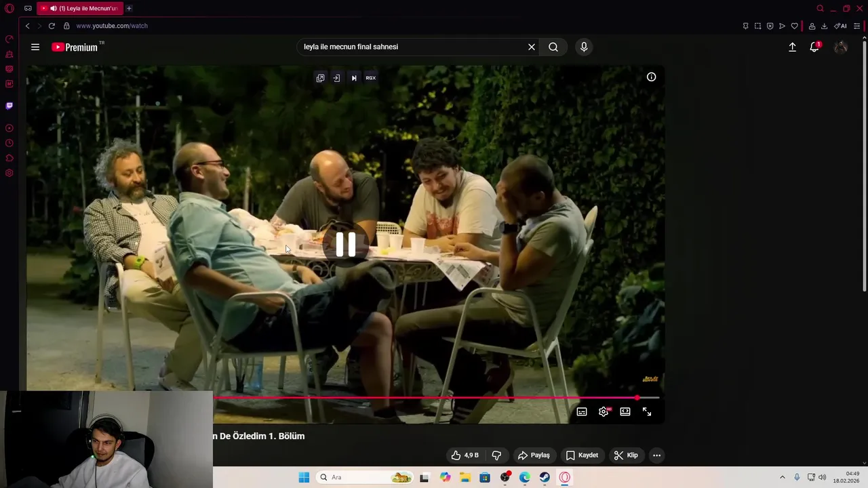This screenshot has width=868, height=488.
Task: View site security lock info
Action: point(66,26)
